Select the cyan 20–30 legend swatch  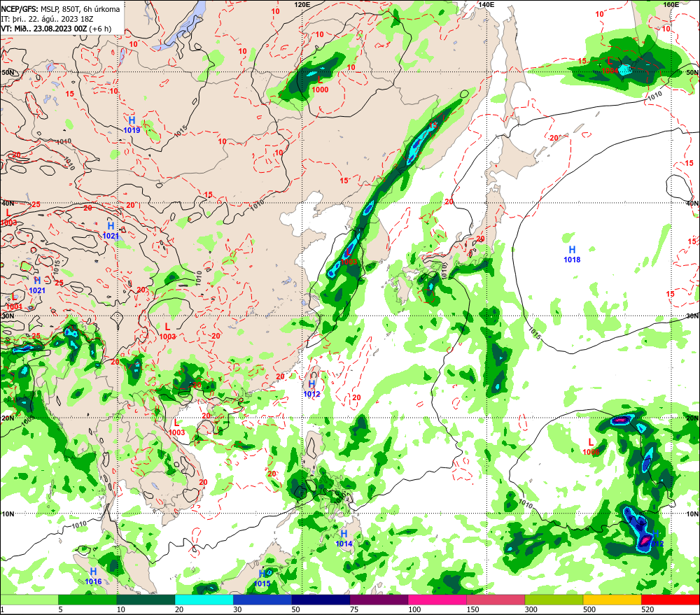(204, 600)
